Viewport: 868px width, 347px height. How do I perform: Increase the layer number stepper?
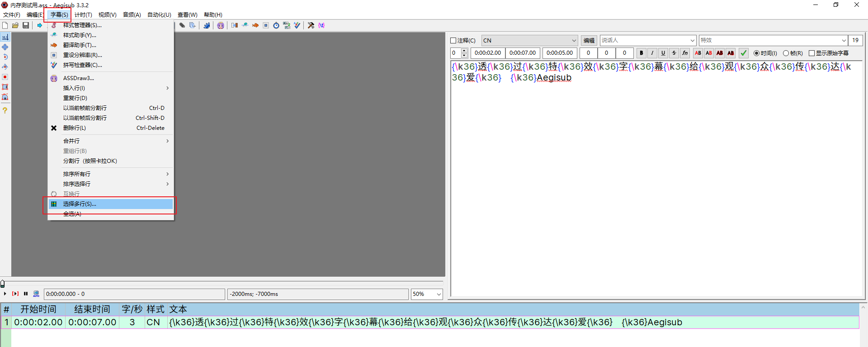click(464, 51)
